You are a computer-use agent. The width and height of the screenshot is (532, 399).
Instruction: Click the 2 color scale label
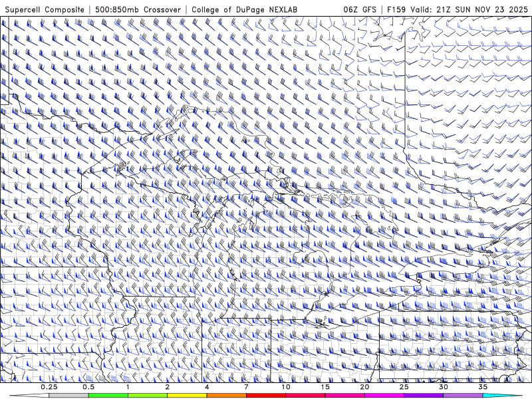[x=168, y=387]
